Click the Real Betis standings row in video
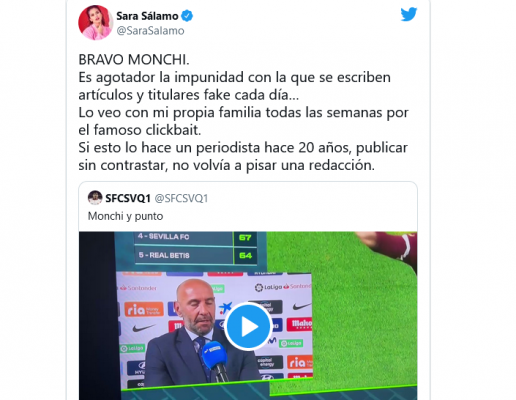Image resolution: width=516 pixels, height=400 pixels. (x=196, y=255)
